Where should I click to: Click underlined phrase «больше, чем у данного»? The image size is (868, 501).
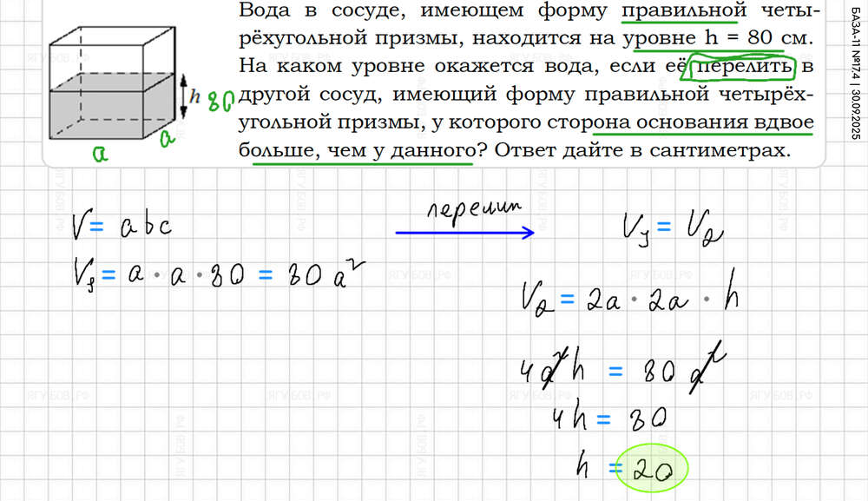[356, 150]
